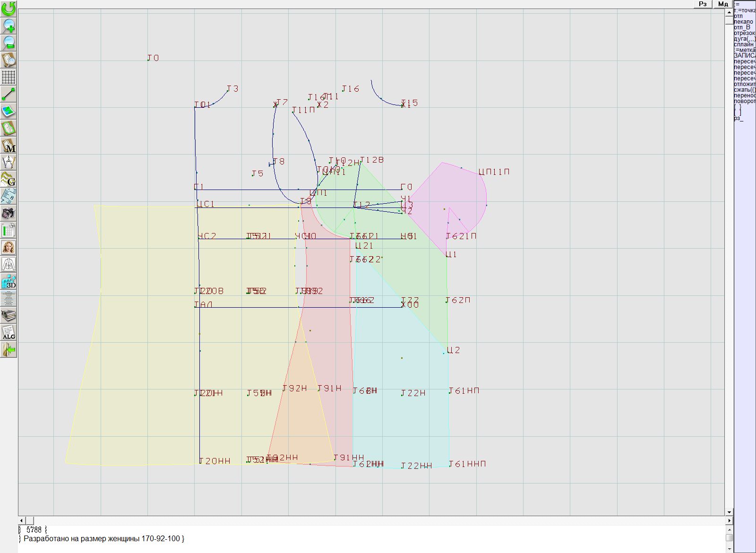Open the woman portrait icon

point(9,247)
